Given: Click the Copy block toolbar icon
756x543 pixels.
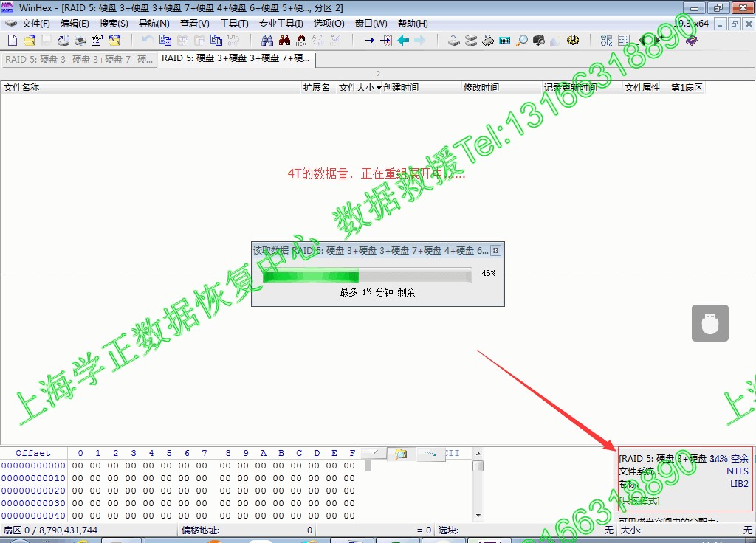Looking at the screenshot, I should (x=165, y=41).
